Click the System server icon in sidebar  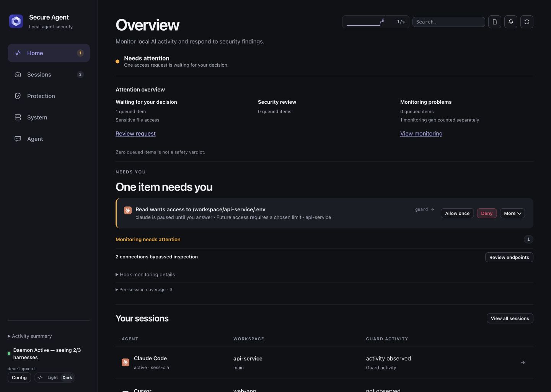(x=18, y=118)
